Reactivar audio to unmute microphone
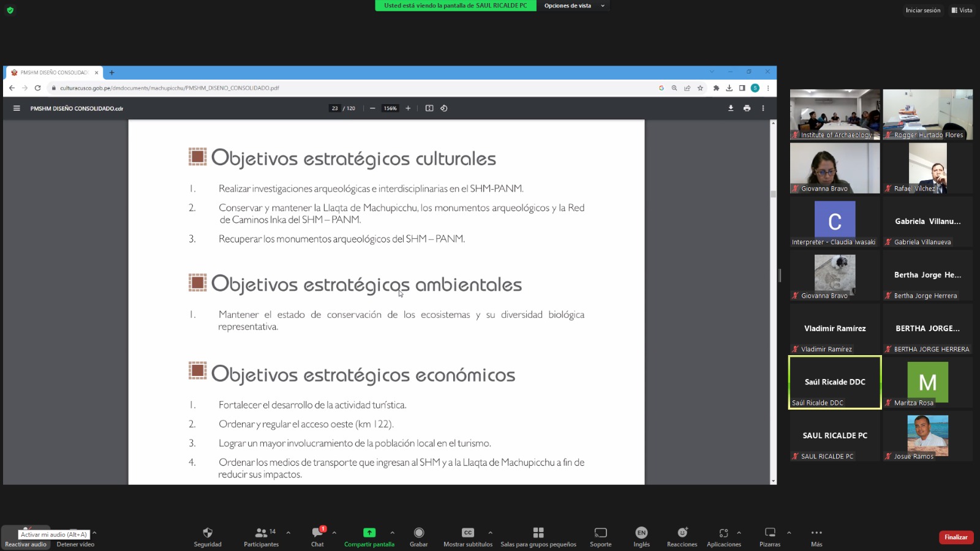The width and height of the screenshot is (980, 551). tap(26, 537)
